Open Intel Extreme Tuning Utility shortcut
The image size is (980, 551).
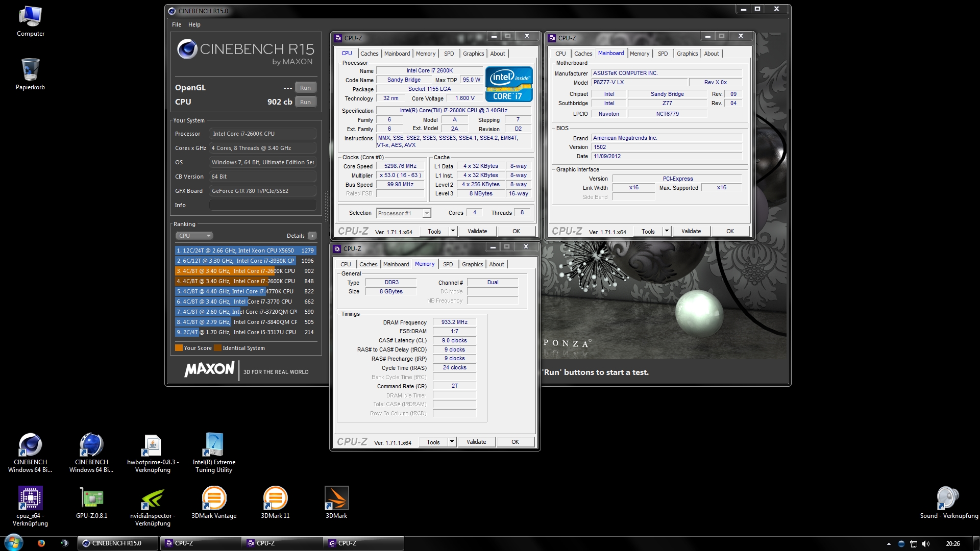click(214, 453)
